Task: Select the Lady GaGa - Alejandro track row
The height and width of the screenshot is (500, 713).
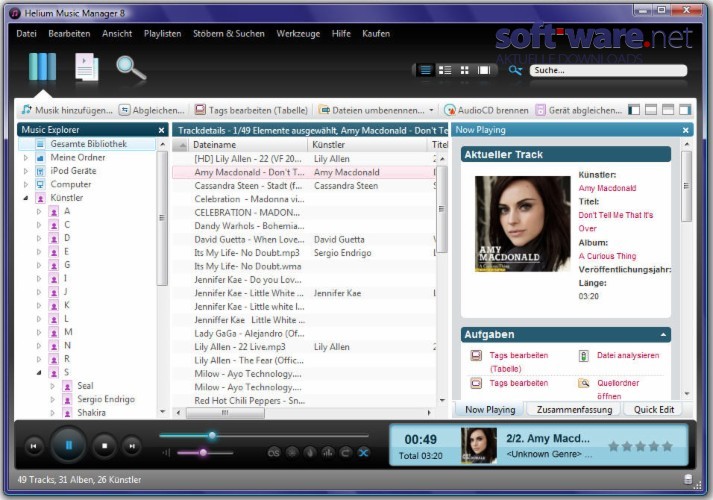Action: click(x=304, y=334)
